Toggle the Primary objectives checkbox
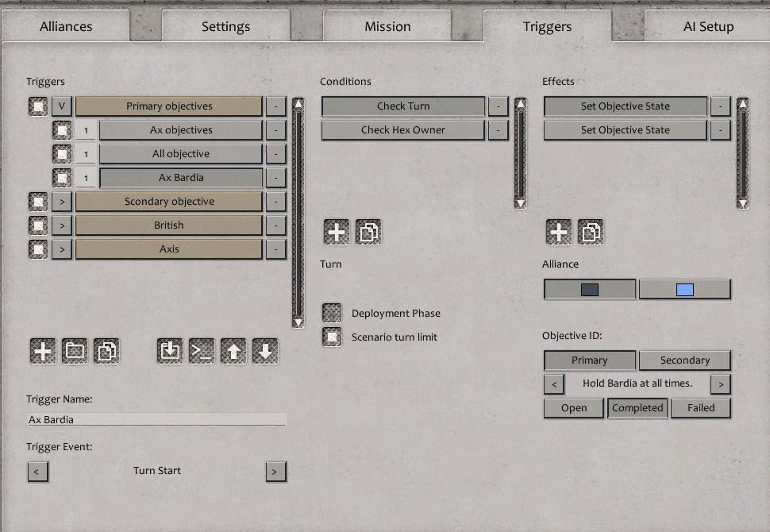 [x=38, y=106]
